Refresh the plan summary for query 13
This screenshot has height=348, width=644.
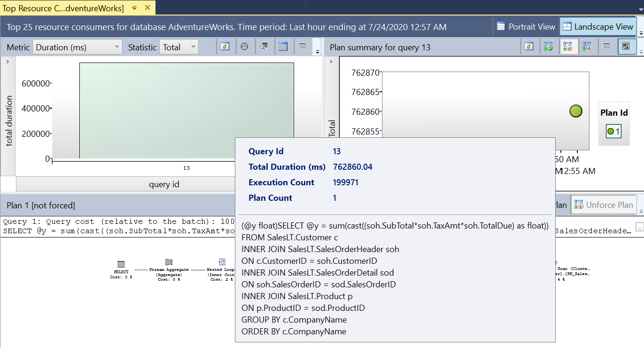click(529, 47)
